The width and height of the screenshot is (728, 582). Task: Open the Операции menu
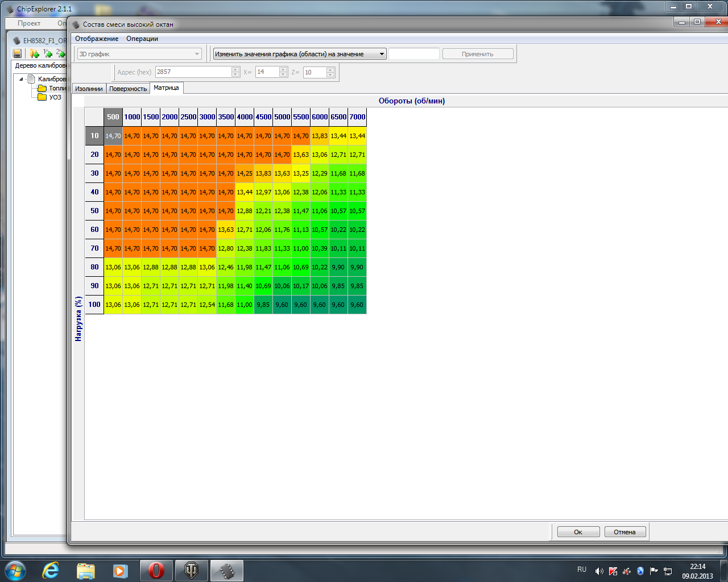pos(142,39)
